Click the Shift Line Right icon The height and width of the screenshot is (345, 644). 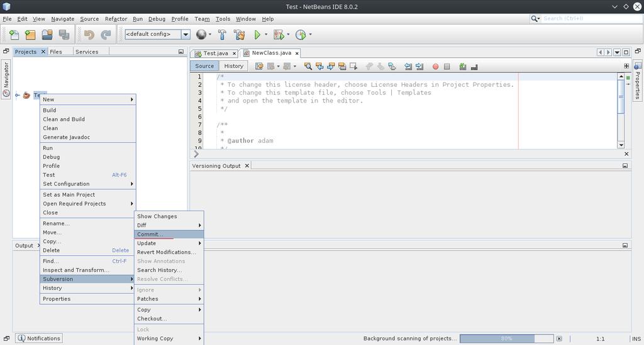419,67
